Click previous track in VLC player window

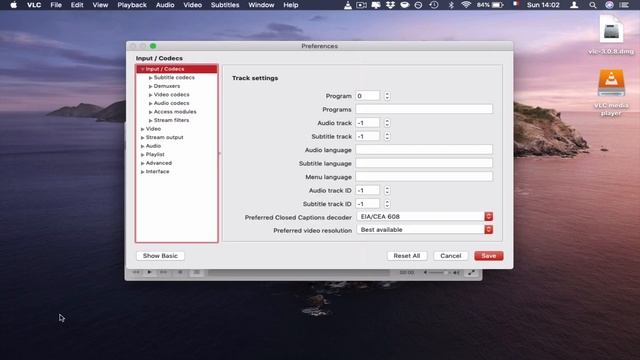[x=136, y=272]
